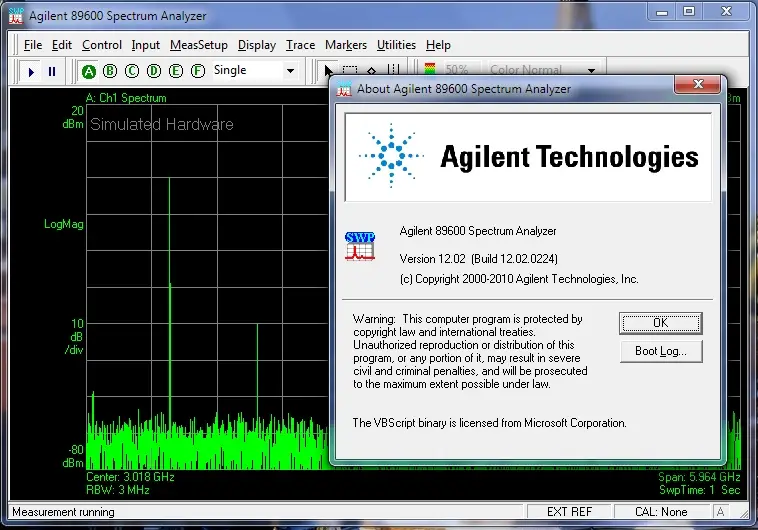Viewport: 758px width, 530px height.
Task: Click the About dialog title bar icon
Action: pyautogui.click(x=344, y=89)
